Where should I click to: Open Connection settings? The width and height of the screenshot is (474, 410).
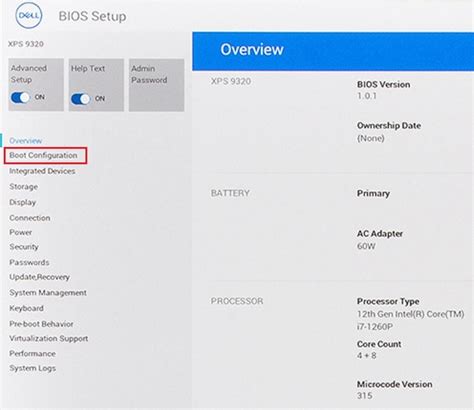point(30,218)
